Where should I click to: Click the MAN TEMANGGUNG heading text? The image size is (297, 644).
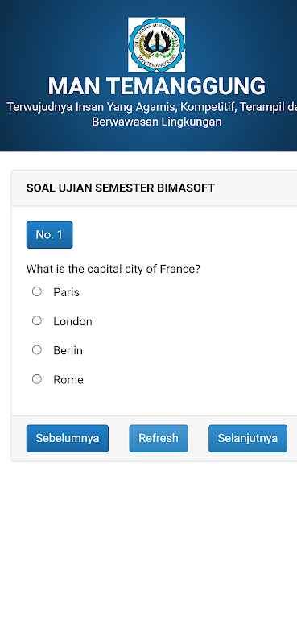tap(156, 86)
